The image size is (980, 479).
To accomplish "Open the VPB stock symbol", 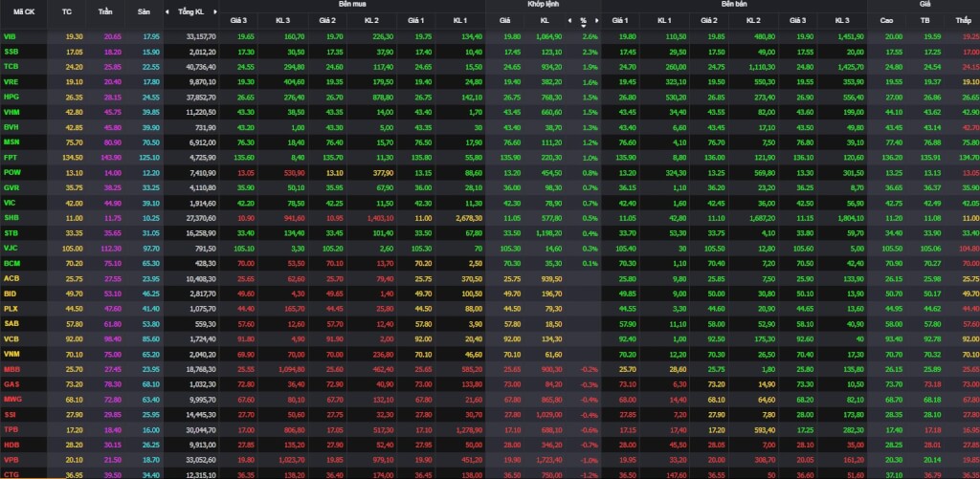I will (x=11, y=459).
